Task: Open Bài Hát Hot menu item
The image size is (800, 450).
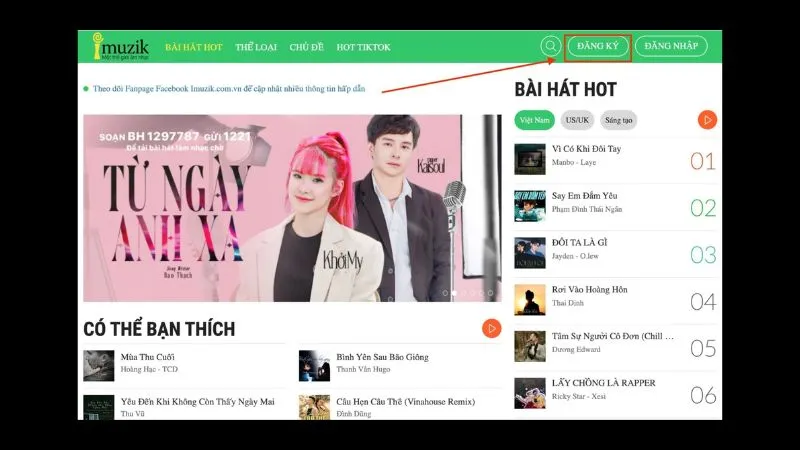Action: (194, 47)
